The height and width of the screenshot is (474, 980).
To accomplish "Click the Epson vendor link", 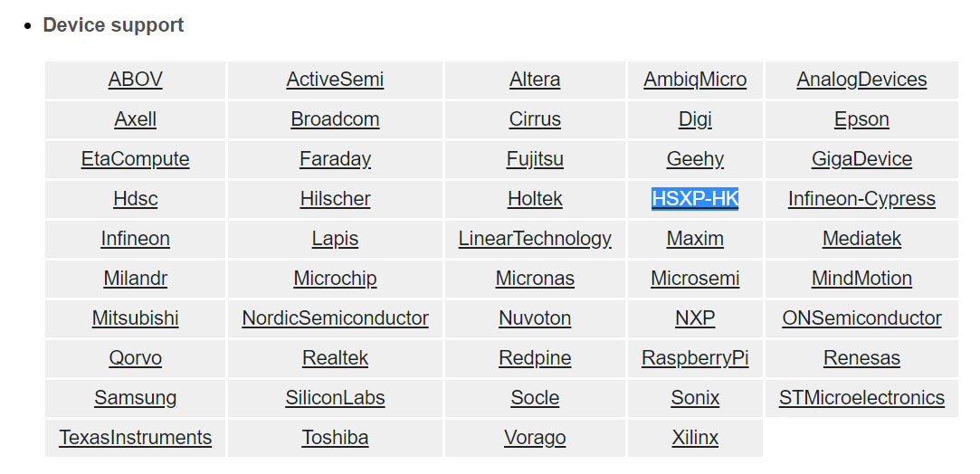I will click(x=861, y=119).
